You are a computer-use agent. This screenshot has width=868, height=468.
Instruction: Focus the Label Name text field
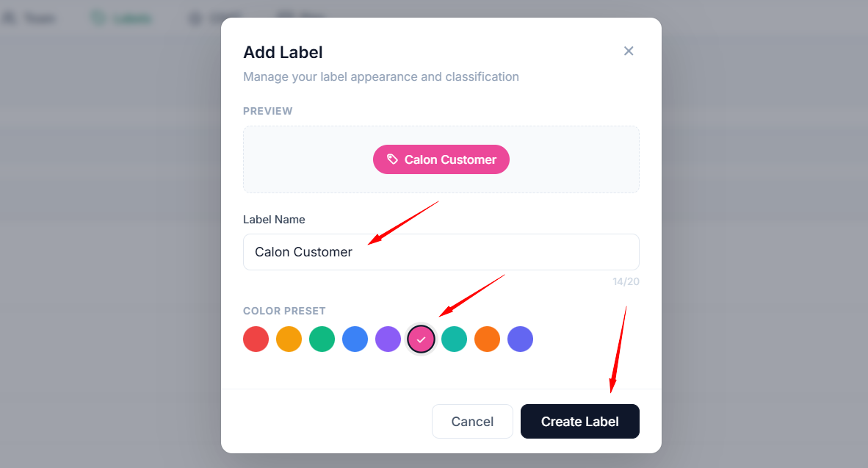[x=441, y=252]
